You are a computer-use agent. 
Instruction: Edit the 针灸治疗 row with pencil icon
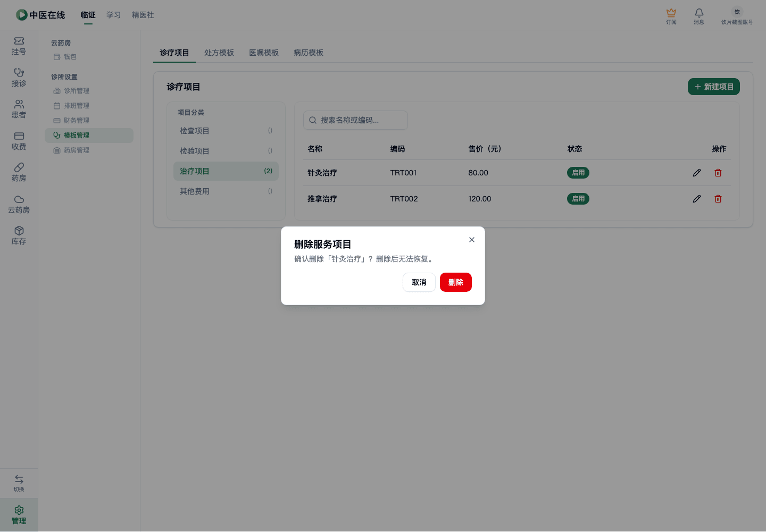[x=697, y=173]
